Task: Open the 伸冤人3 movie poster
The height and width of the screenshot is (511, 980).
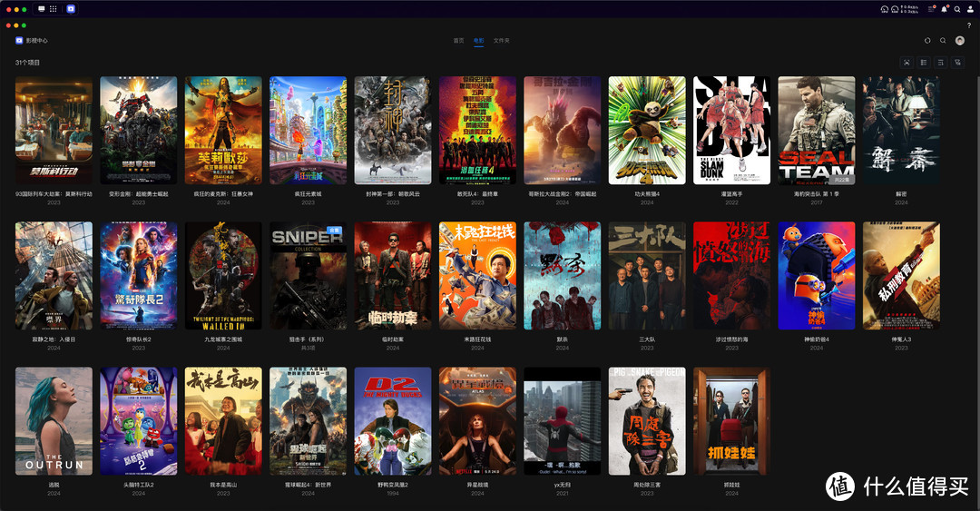Action: (x=901, y=275)
